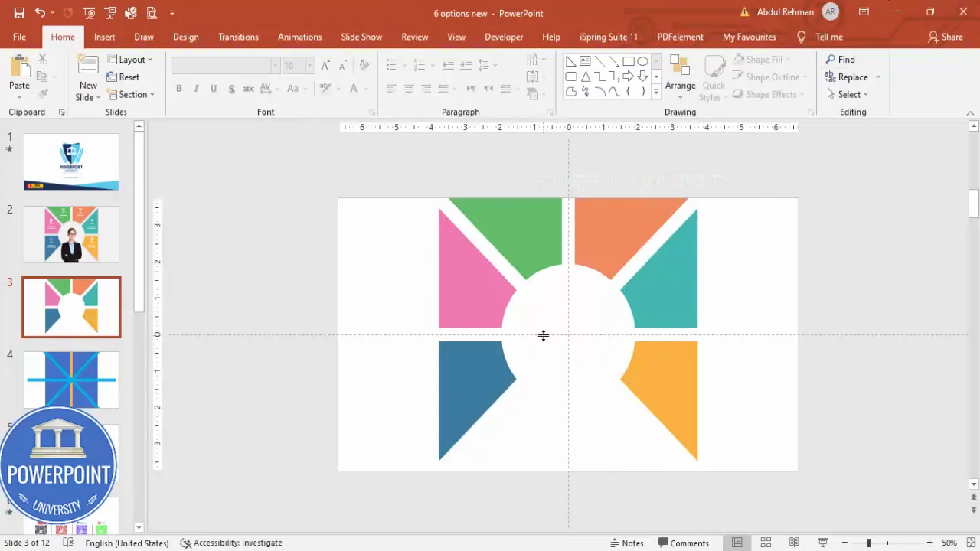Click the Reset button
Viewport: 980px width, 551px height.
123,77
